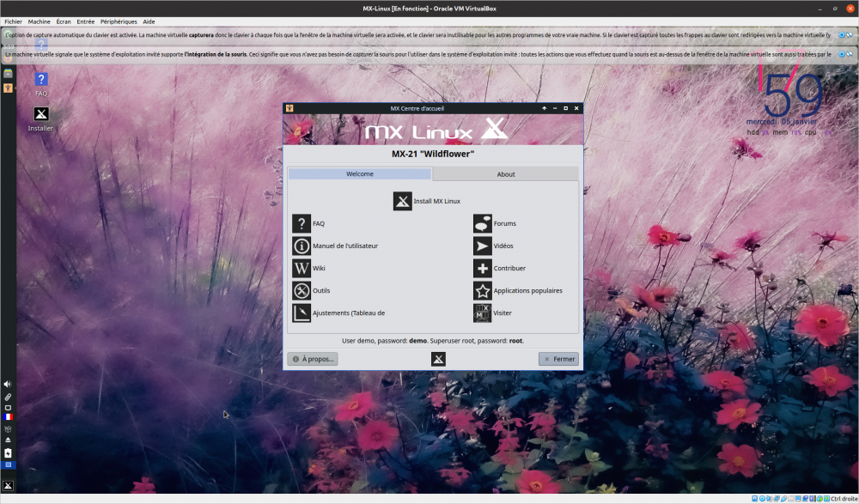Open the Entrée menu
This screenshot has height=504, width=859.
(85, 22)
